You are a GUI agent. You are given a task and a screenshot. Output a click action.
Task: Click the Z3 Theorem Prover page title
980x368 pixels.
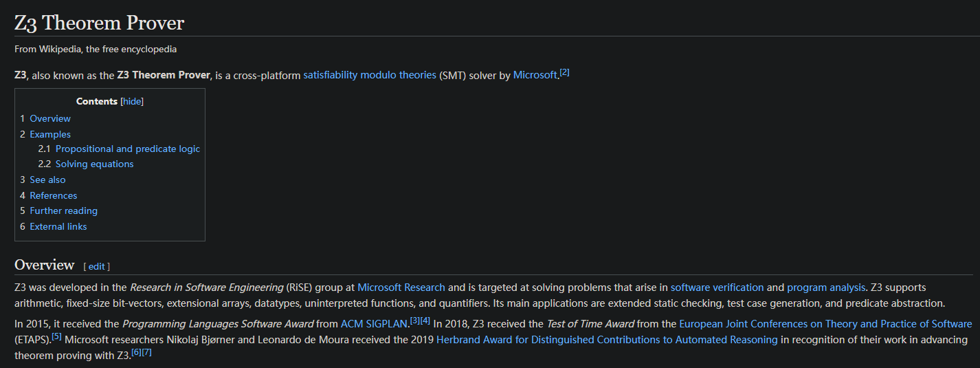100,23
